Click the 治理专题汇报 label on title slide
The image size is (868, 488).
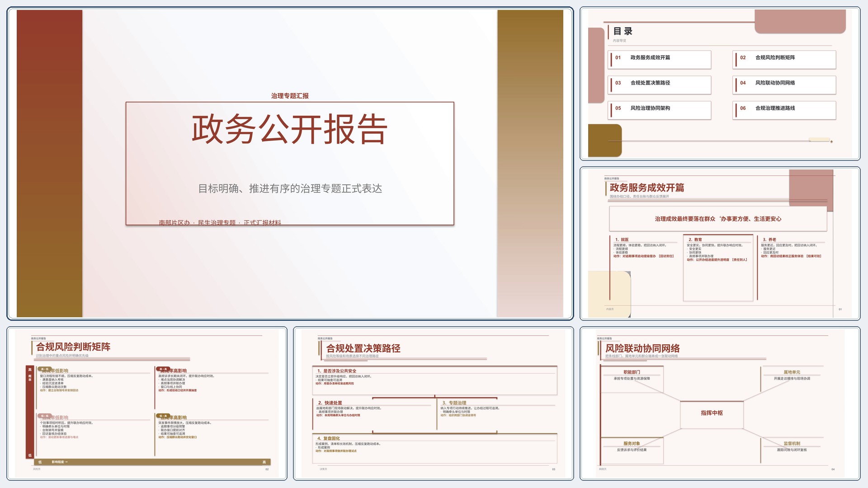(290, 96)
